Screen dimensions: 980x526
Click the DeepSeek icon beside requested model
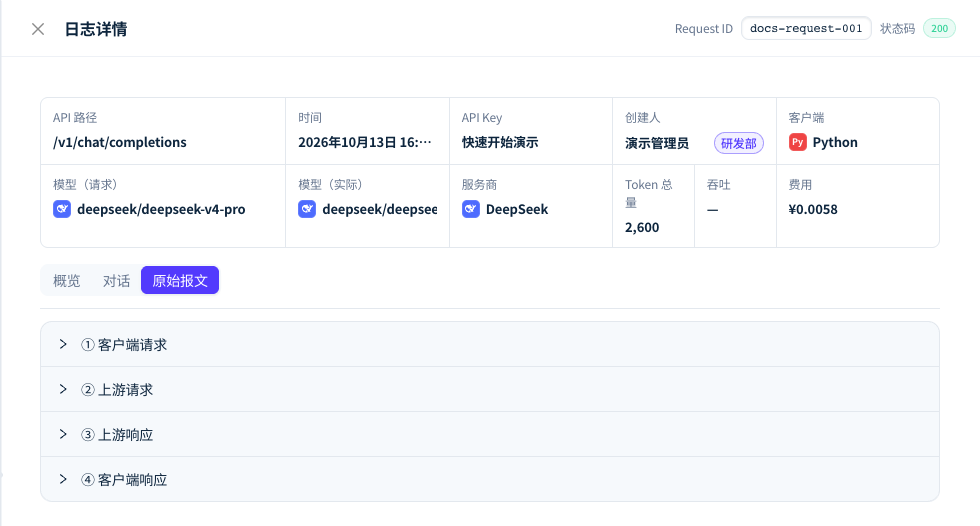pyautogui.click(x=62, y=209)
